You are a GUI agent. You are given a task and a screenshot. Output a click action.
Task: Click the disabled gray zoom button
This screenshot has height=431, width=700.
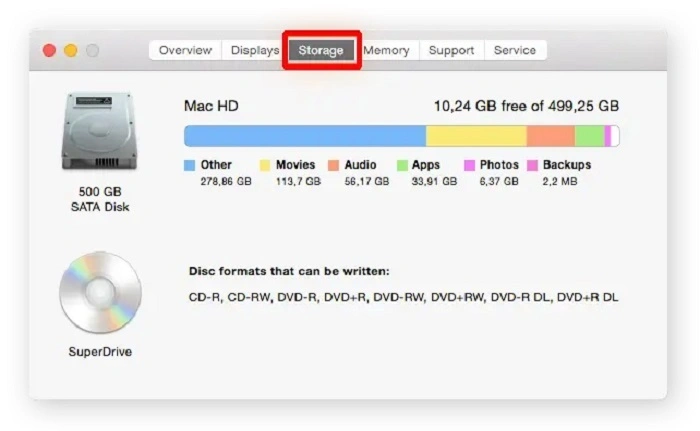[x=92, y=50]
